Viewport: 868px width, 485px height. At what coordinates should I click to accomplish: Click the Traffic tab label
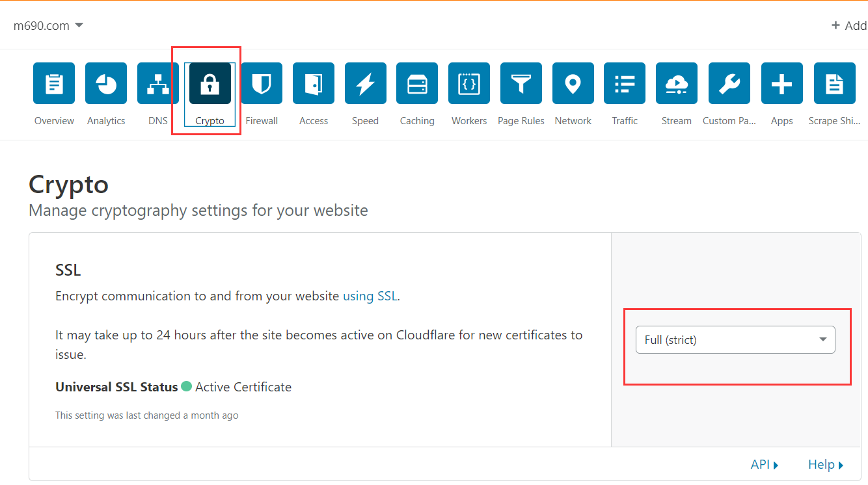click(x=625, y=121)
